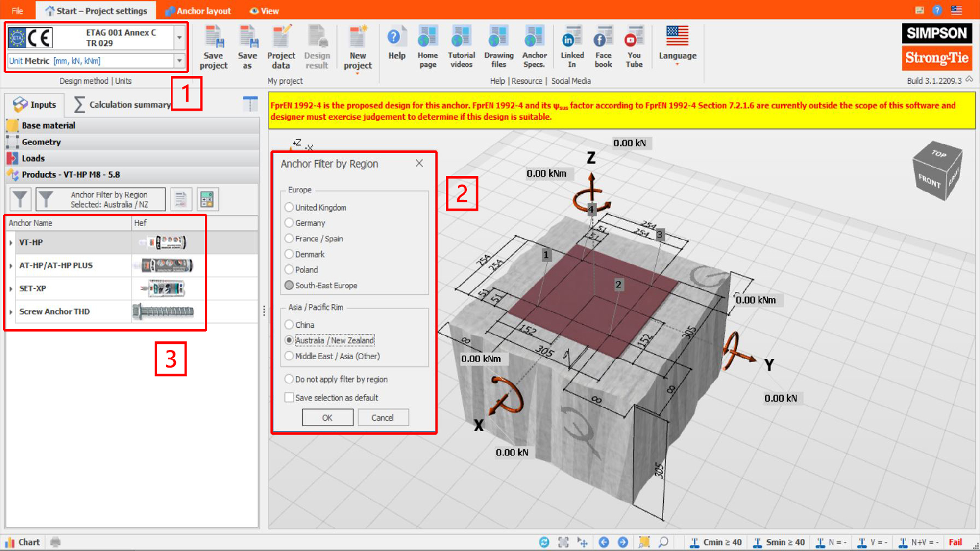Screen dimensions: 980x551
Task: Click the pin icon on Inputs panel
Action: click(250, 104)
